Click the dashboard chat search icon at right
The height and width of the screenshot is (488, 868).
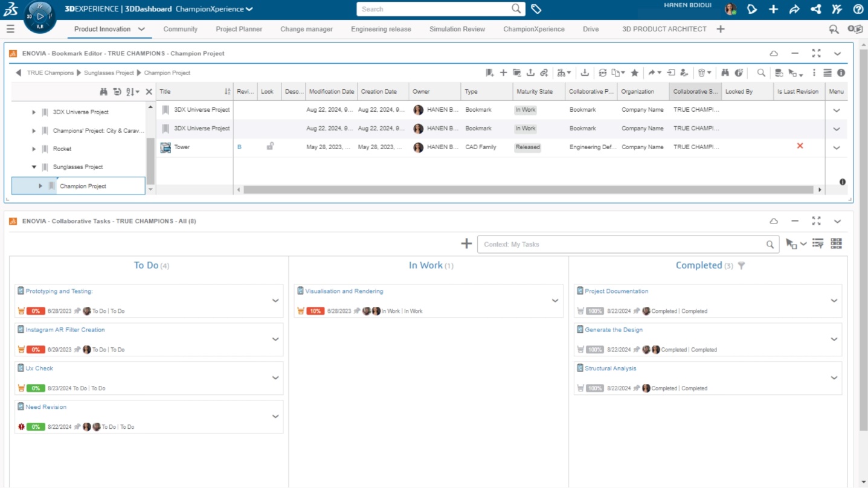[834, 29]
